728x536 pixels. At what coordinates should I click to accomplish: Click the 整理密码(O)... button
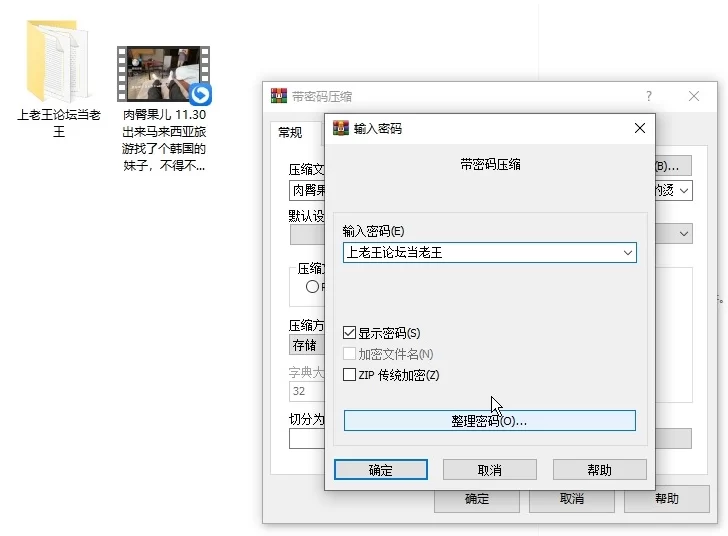click(490, 421)
